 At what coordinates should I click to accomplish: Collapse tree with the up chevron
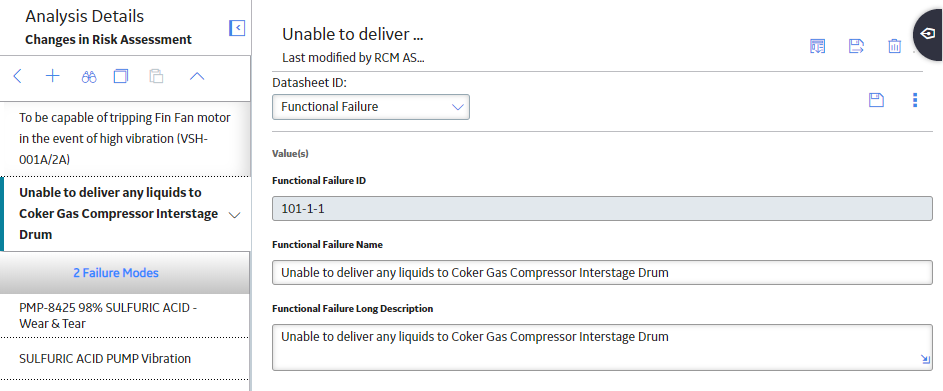coord(197,76)
